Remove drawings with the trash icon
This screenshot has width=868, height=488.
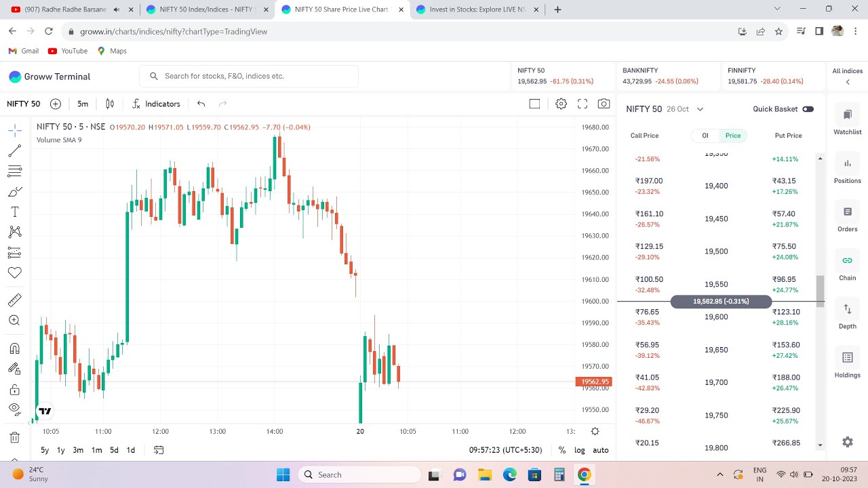click(x=15, y=438)
